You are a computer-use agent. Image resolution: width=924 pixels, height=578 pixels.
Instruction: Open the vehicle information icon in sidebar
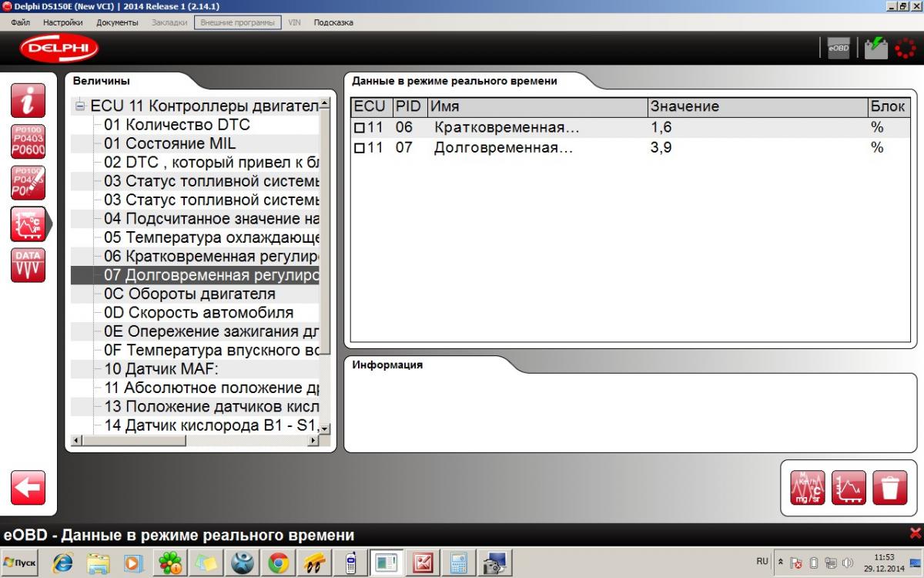(28, 102)
